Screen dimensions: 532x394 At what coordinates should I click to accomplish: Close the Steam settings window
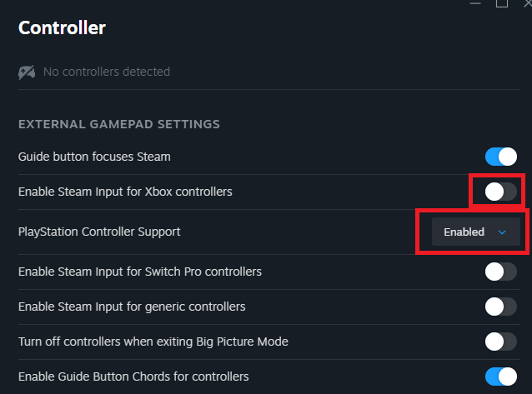(526, 3)
